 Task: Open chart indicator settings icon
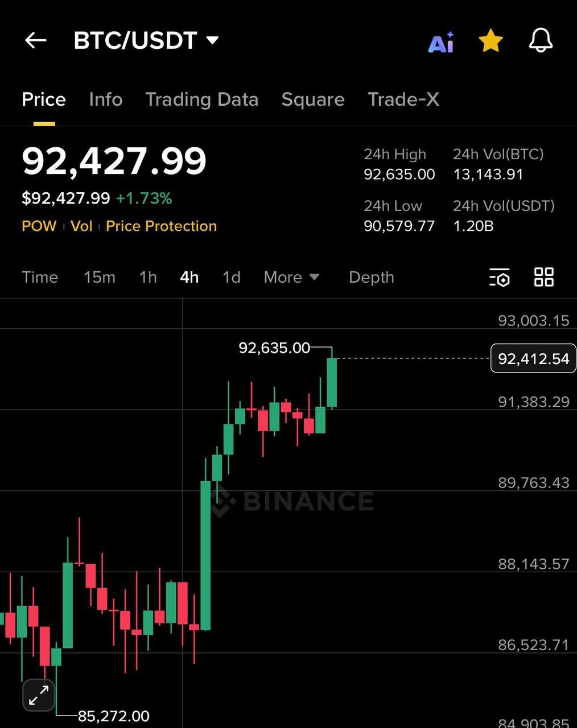pyautogui.click(x=500, y=278)
